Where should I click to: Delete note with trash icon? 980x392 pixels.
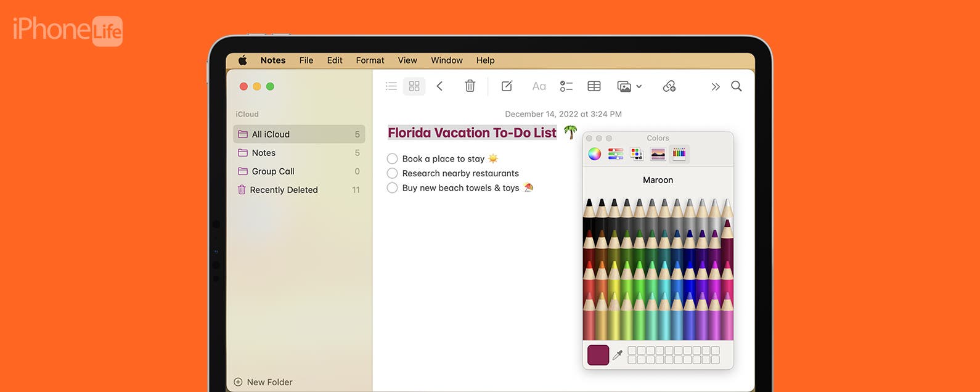[470, 86]
